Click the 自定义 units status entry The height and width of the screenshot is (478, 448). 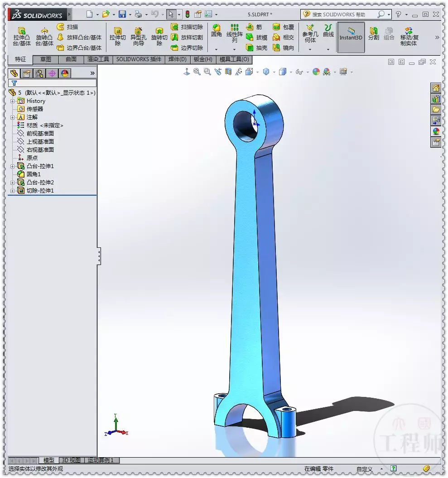(365, 469)
